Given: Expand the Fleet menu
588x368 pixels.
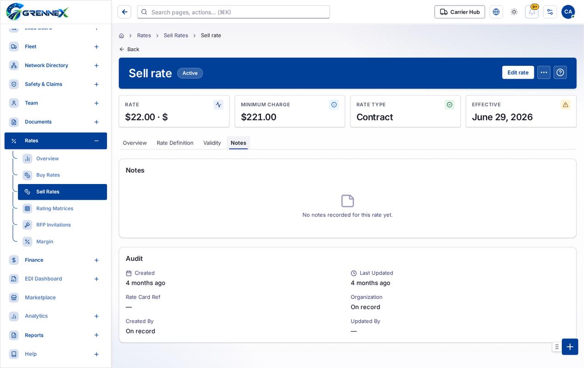Looking at the screenshot, I should [96, 47].
